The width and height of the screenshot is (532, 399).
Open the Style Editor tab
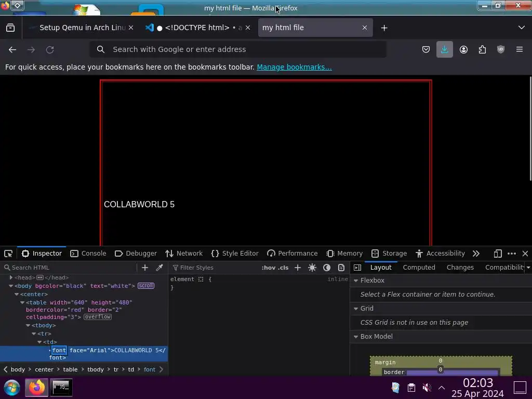point(235,254)
